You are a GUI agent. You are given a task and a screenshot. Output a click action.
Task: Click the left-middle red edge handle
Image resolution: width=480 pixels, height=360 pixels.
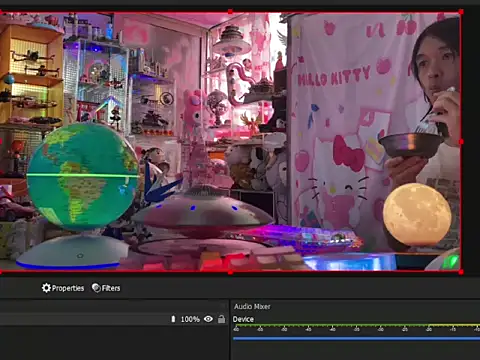[1, 142]
